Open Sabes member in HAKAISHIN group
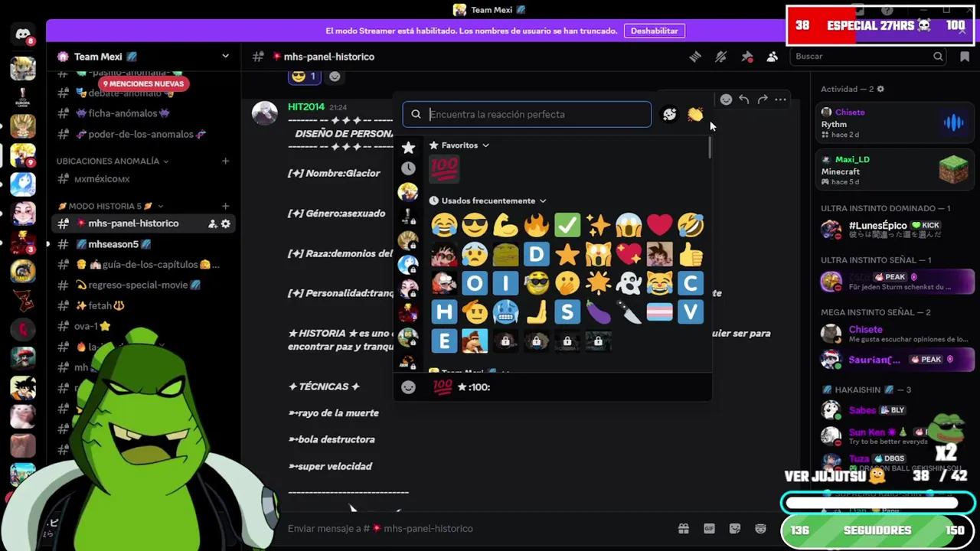Screen dimensions: 980x551 (x=893, y=410)
